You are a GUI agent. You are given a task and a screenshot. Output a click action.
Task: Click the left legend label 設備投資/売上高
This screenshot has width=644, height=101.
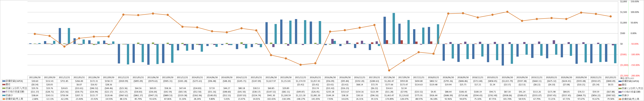pyautogui.click(x=14, y=99)
